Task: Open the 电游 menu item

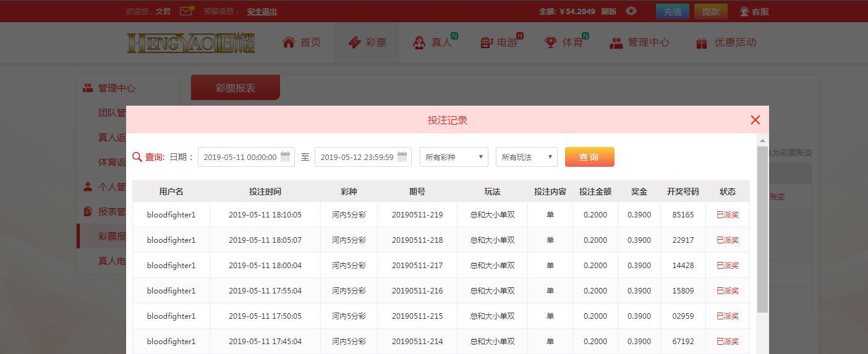Action: (x=501, y=43)
